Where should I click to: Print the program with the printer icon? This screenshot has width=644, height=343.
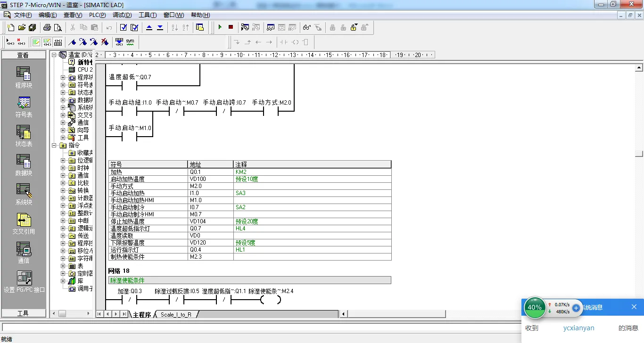[x=47, y=27]
